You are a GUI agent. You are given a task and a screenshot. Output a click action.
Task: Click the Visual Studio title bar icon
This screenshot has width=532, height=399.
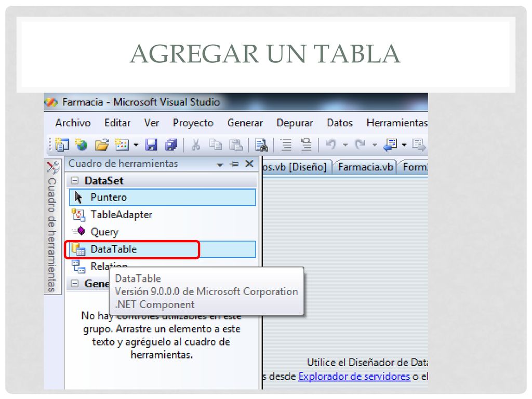click(51, 102)
